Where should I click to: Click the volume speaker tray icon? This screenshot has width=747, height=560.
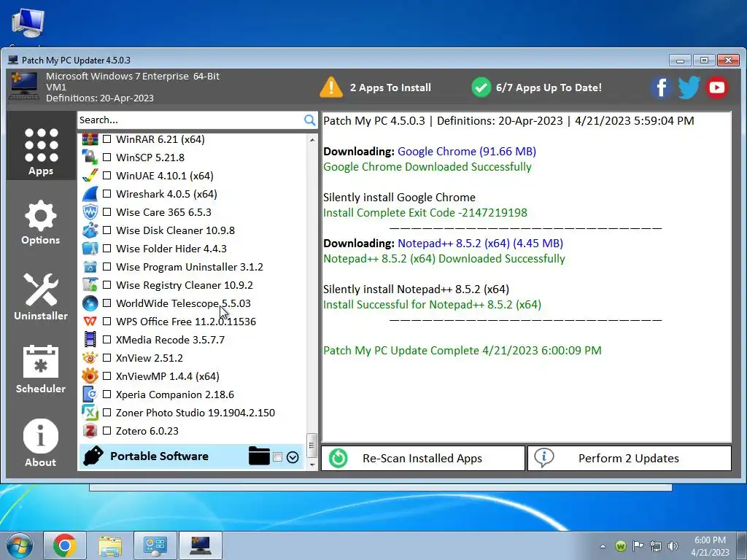[x=673, y=546]
